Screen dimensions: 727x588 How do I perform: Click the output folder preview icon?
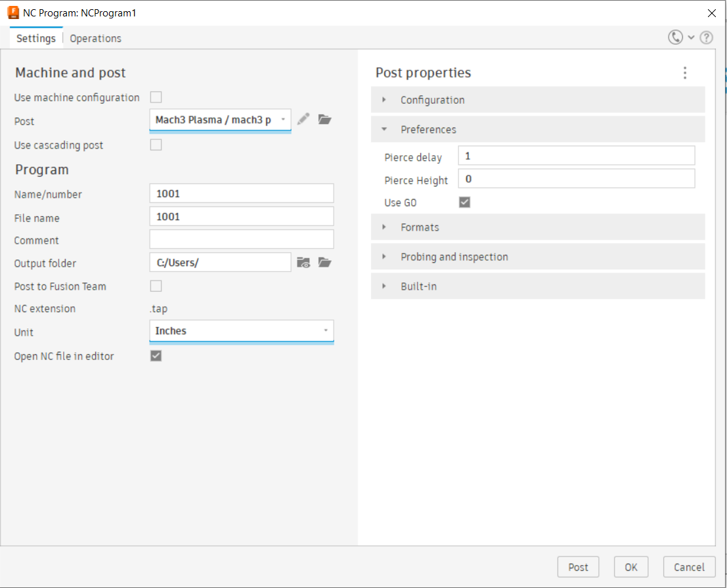303,262
